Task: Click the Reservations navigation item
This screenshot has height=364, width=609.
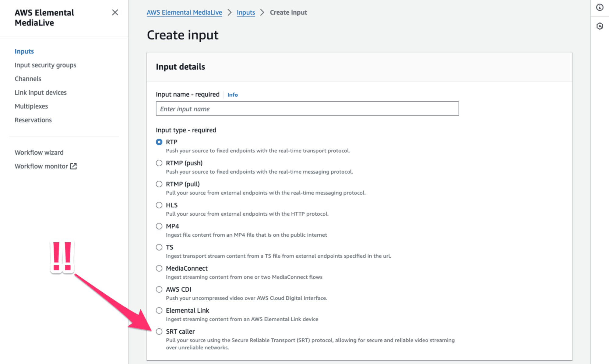Action: (x=33, y=120)
